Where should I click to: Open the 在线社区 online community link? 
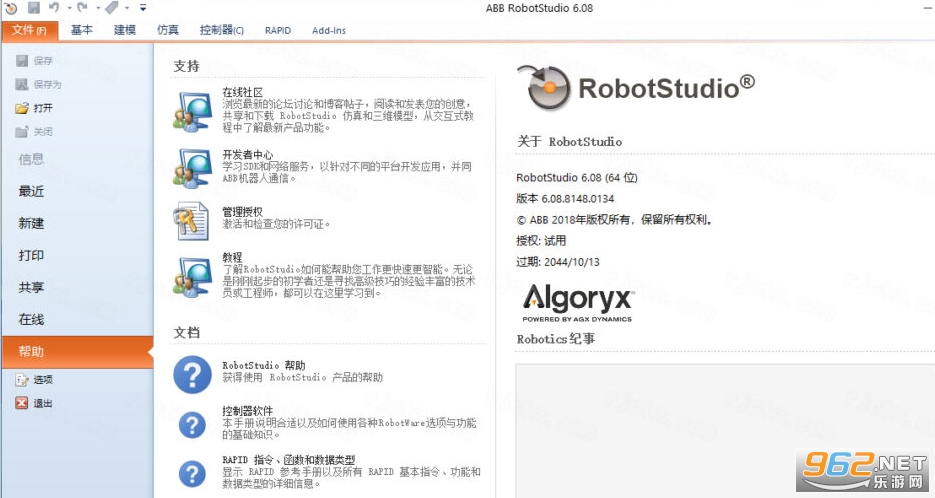point(243,92)
